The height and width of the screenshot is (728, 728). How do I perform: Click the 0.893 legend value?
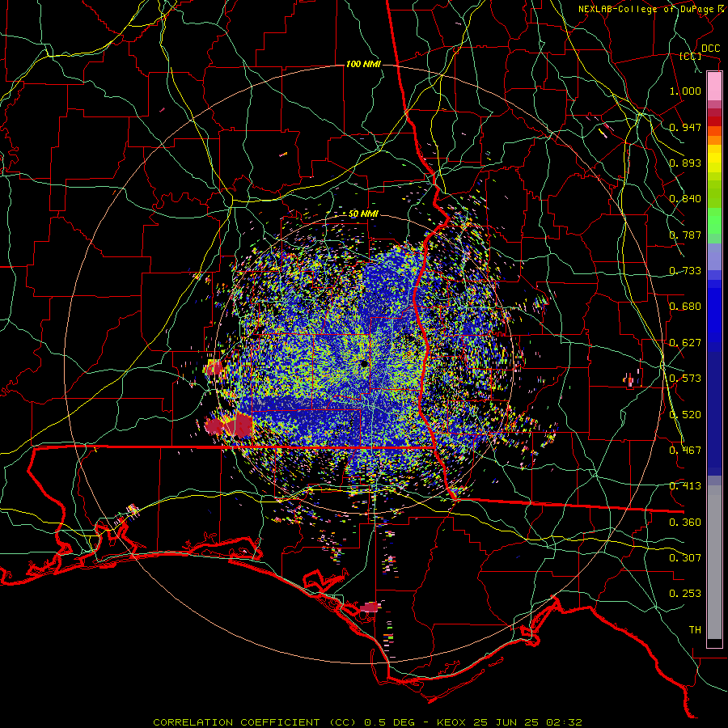(685, 163)
